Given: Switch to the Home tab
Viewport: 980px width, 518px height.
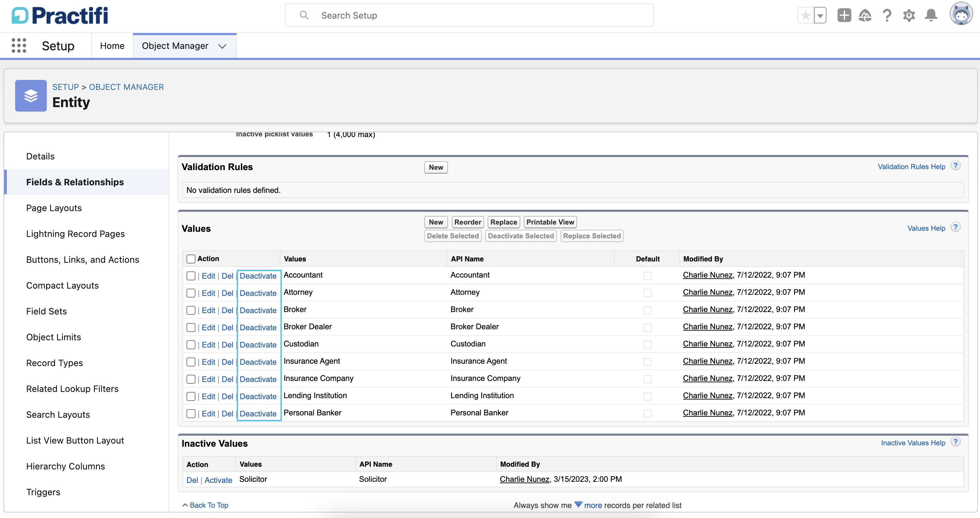Looking at the screenshot, I should pyautogui.click(x=112, y=46).
